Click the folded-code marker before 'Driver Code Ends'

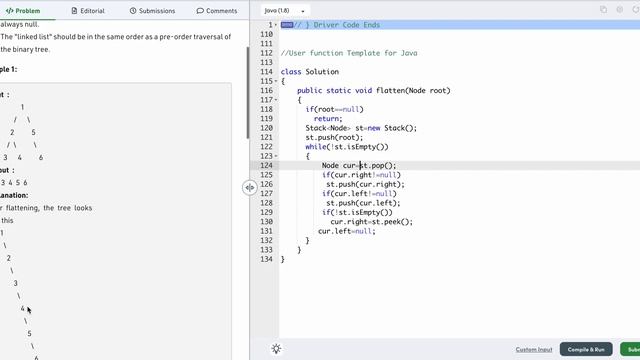pos(287,25)
